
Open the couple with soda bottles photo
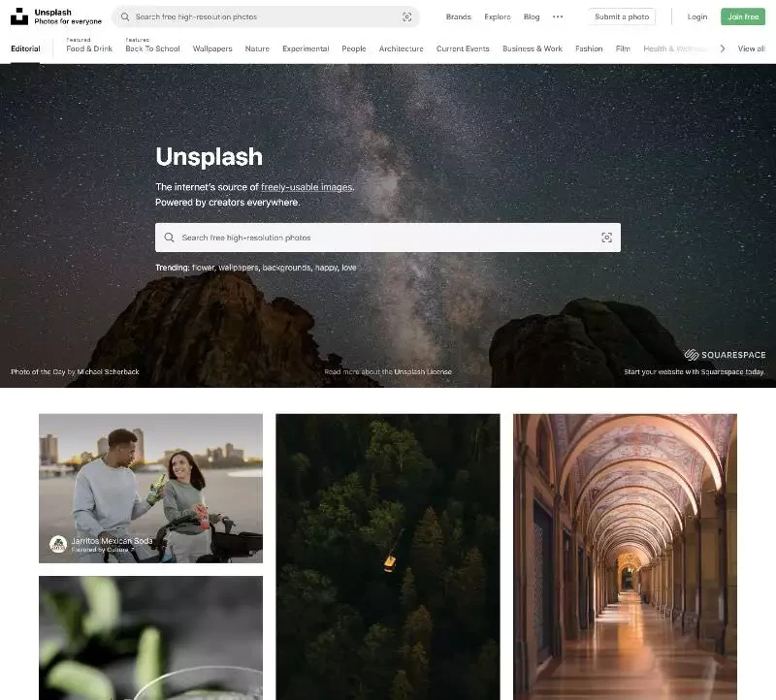[x=151, y=489]
